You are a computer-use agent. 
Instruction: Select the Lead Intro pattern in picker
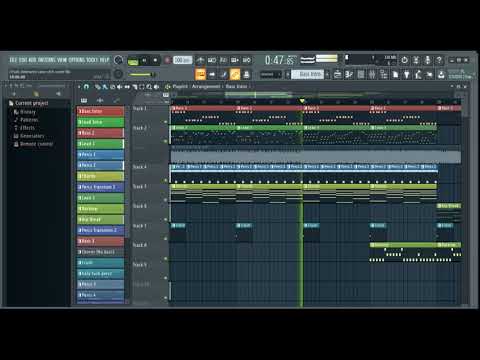[100, 122]
